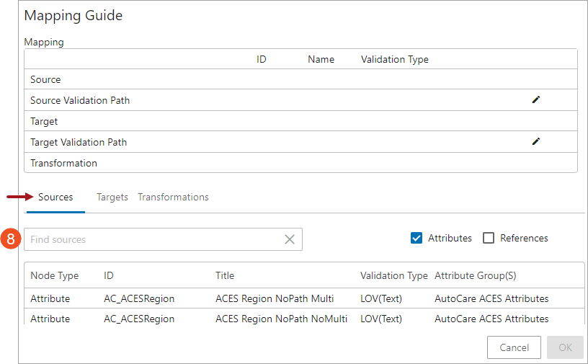The height and width of the screenshot is (364, 588).
Task: Confirm with the OK button
Action: click(565, 347)
